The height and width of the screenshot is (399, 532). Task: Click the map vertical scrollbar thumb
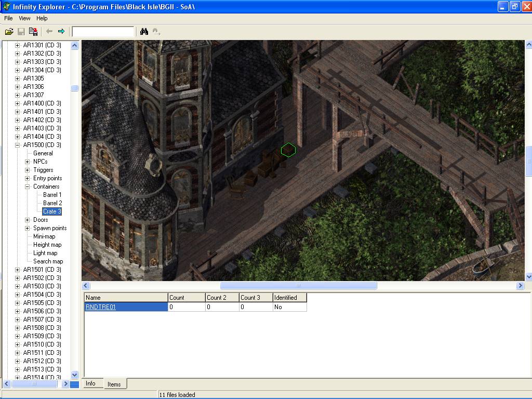(528, 161)
